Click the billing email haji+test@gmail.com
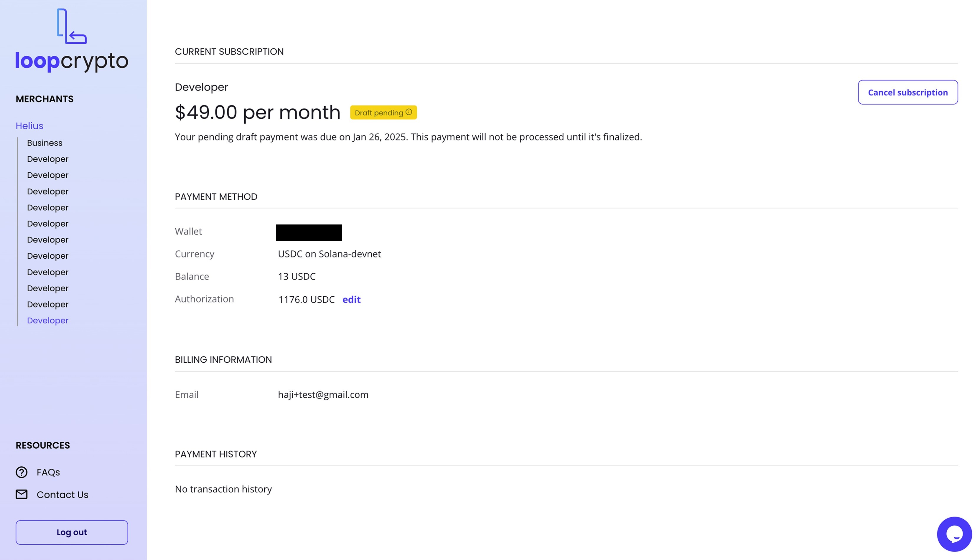The width and height of the screenshot is (980, 560). (323, 395)
